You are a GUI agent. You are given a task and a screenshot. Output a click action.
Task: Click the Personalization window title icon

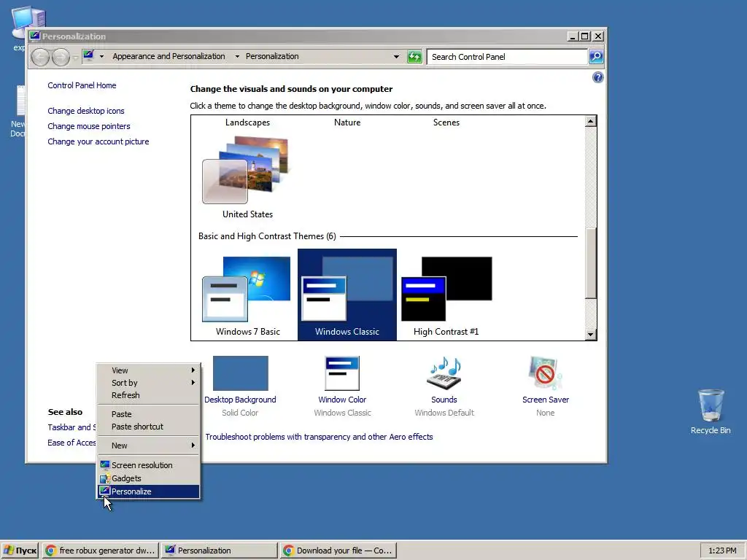click(35, 36)
